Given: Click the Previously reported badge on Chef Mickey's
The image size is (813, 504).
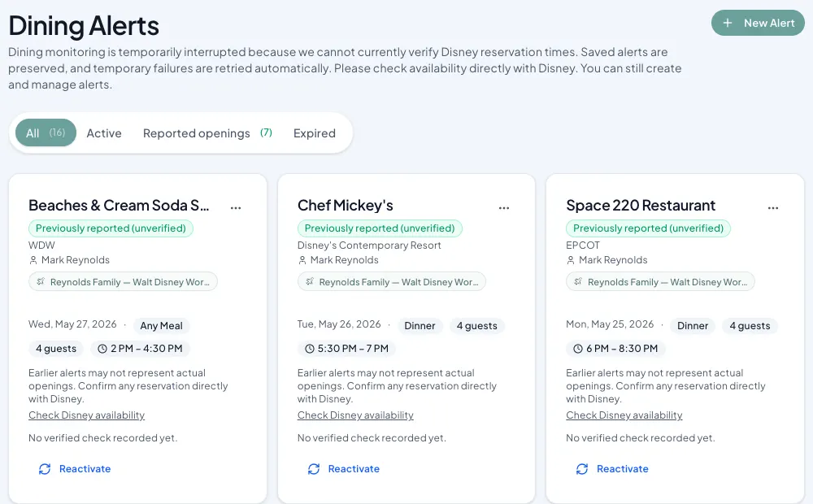Looking at the screenshot, I should click(x=380, y=228).
